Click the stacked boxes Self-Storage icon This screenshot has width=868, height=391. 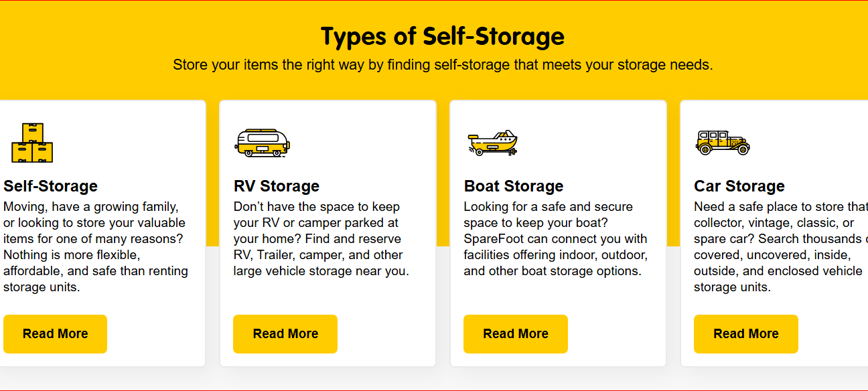32,143
